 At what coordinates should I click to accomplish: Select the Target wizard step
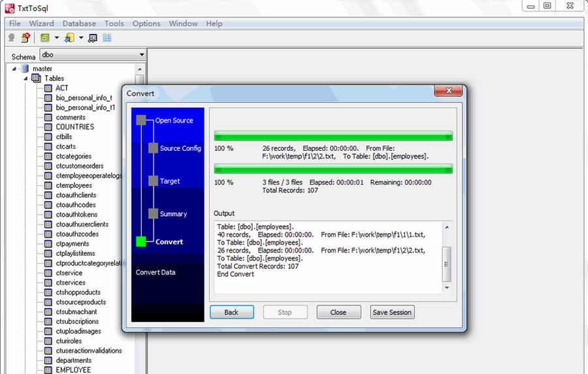(x=170, y=181)
